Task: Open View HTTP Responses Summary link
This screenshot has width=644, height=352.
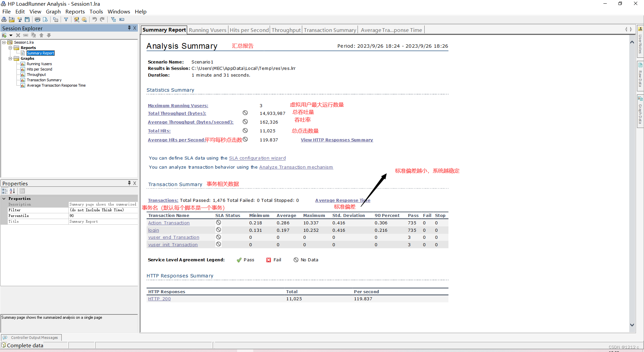Action: coord(337,140)
